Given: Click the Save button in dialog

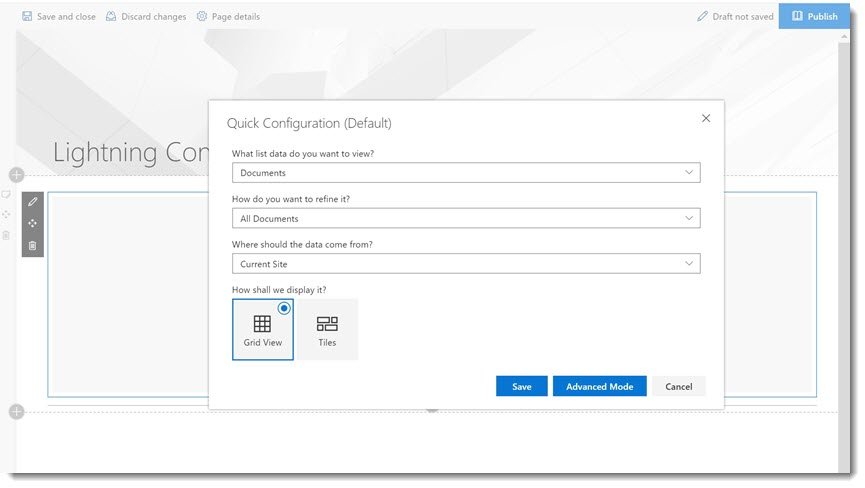Looking at the screenshot, I should (x=521, y=387).
